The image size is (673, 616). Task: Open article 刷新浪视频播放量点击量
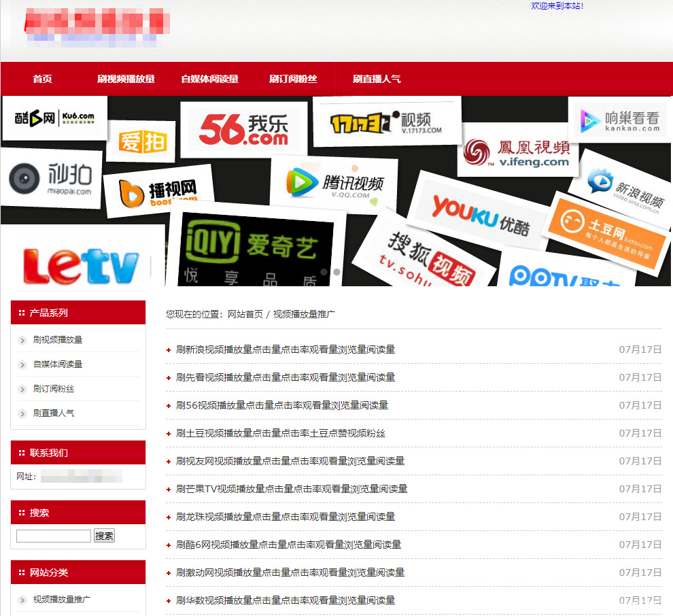pyautogui.click(x=286, y=349)
